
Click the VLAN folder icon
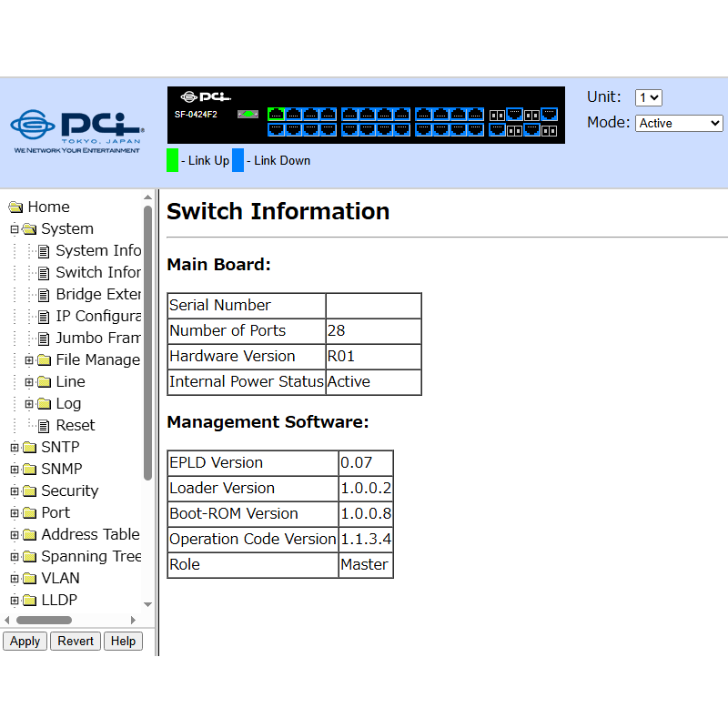(29, 579)
